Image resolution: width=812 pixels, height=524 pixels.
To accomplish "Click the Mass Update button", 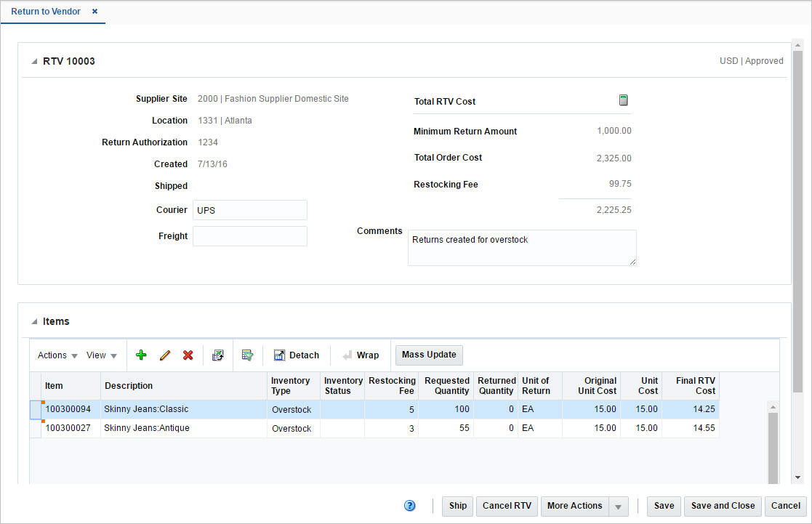I will [x=430, y=355].
